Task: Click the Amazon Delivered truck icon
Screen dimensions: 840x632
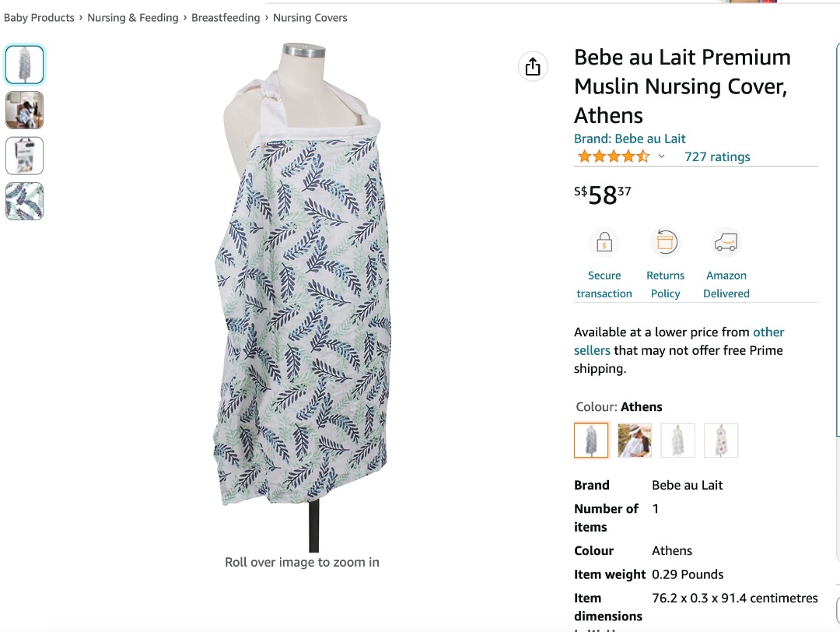Action: point(726,241)
